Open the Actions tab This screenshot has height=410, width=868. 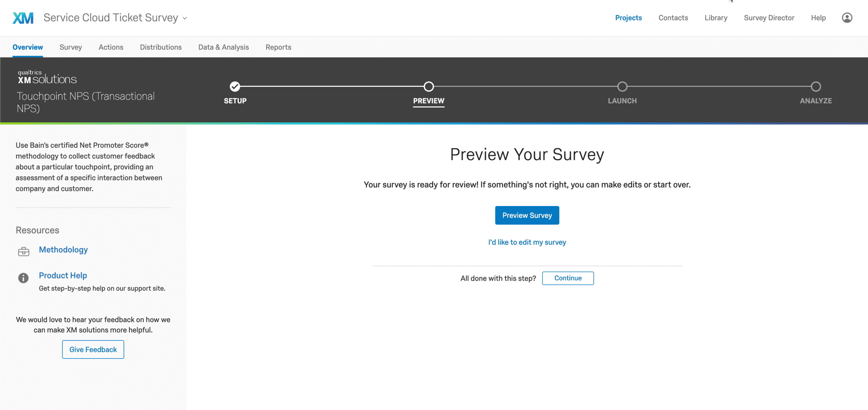(x=111, y=47)
